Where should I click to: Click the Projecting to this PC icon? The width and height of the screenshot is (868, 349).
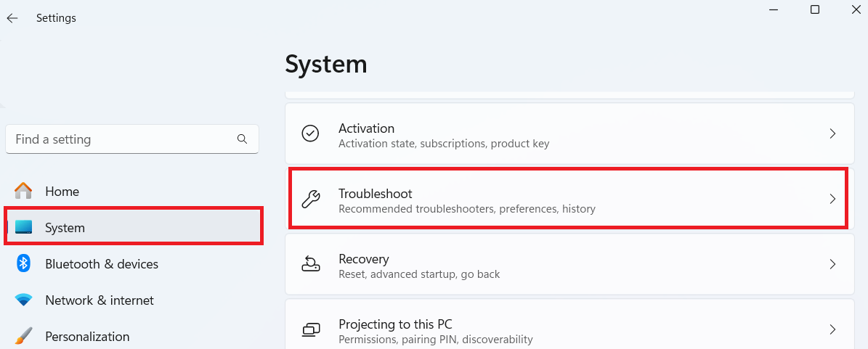(x=311, y=330)
